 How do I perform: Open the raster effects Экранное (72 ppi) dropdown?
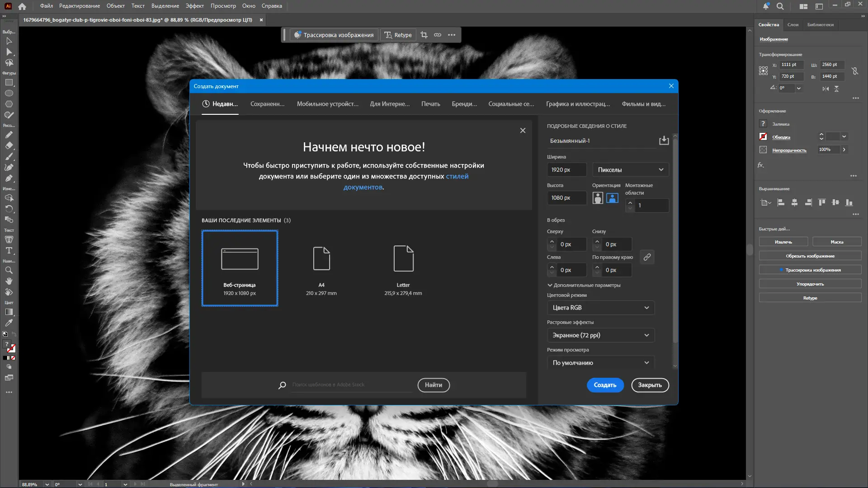pos(600,335)
